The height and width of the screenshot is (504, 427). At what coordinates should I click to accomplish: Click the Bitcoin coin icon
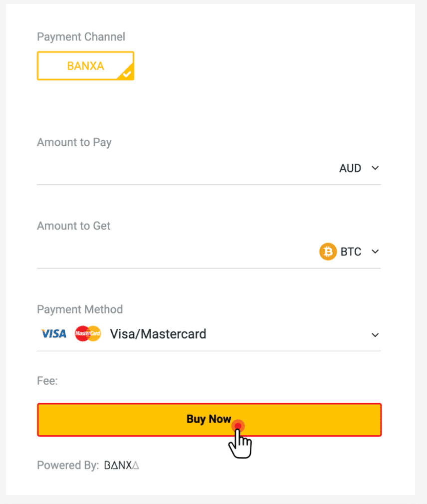click(328, 252)
